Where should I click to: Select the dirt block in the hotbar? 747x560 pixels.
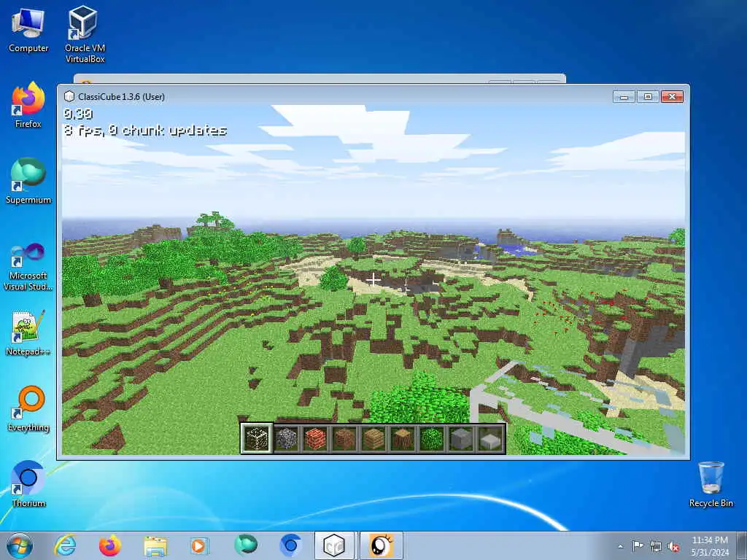point(344,438)
